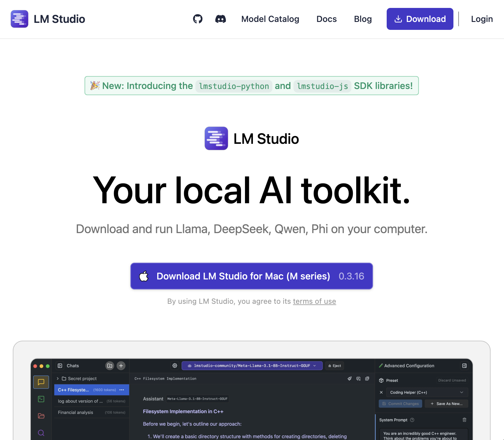The height and width of the screenshot is (440, 504).
Task: Select the Chat icon in app preview sidebar
Action: coord(41,382)
